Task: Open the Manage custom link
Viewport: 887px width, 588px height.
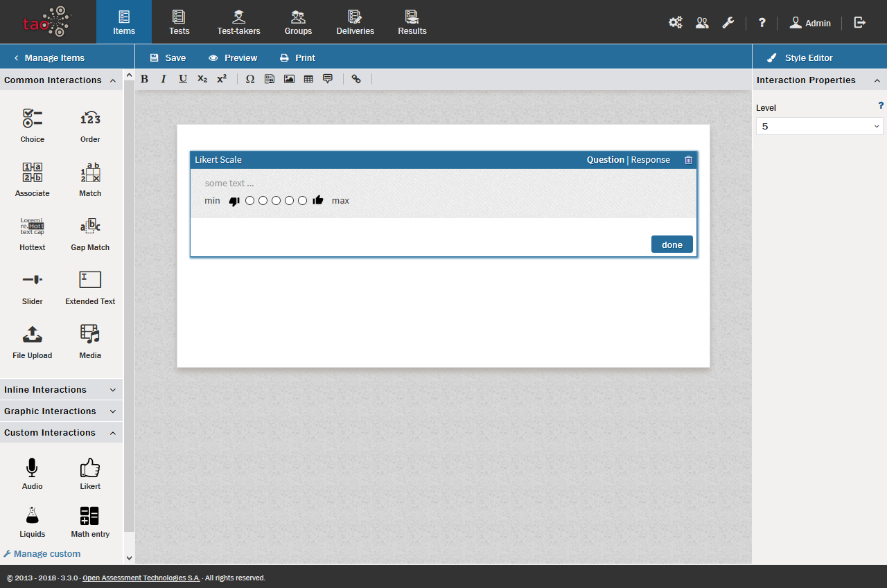Action: pos(46,554)
